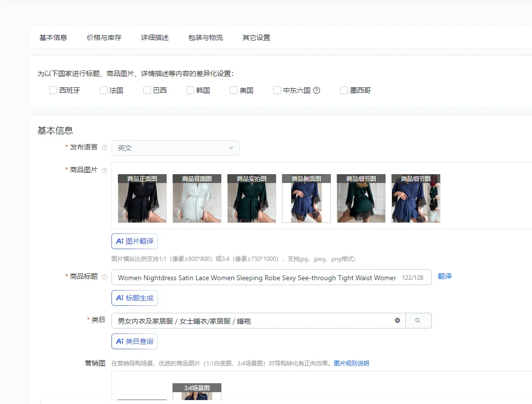This screenshot has width=532, height=404.
Task: Enable the 巴西 checkbox
Action: (147, 90)
